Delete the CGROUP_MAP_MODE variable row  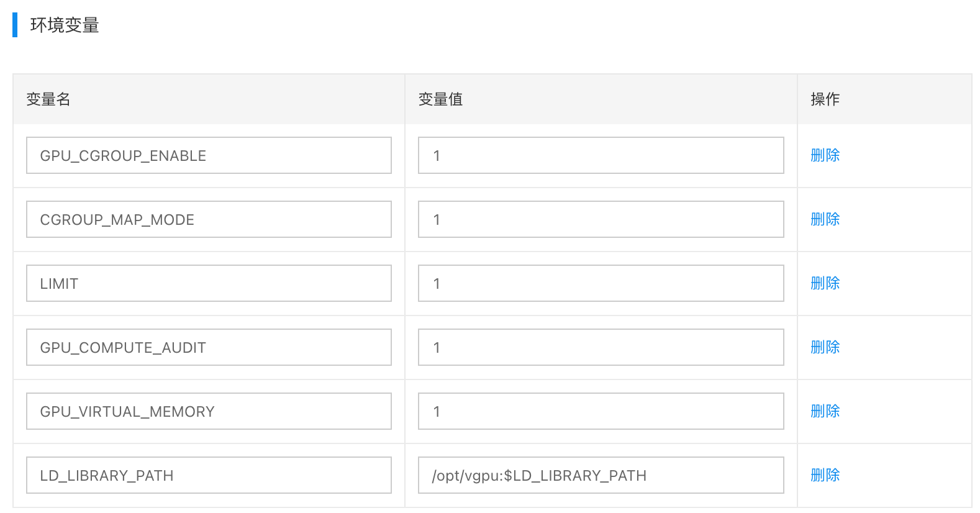tap(825, 219)
